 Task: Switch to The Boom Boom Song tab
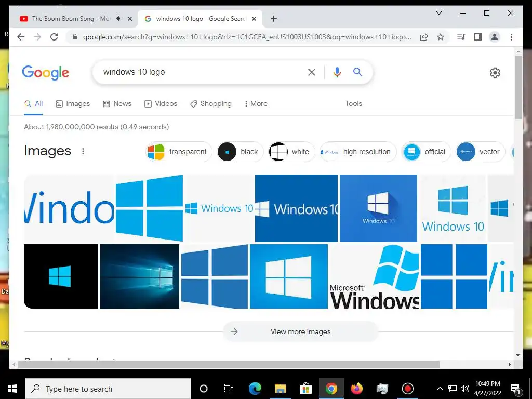[71, 19]
